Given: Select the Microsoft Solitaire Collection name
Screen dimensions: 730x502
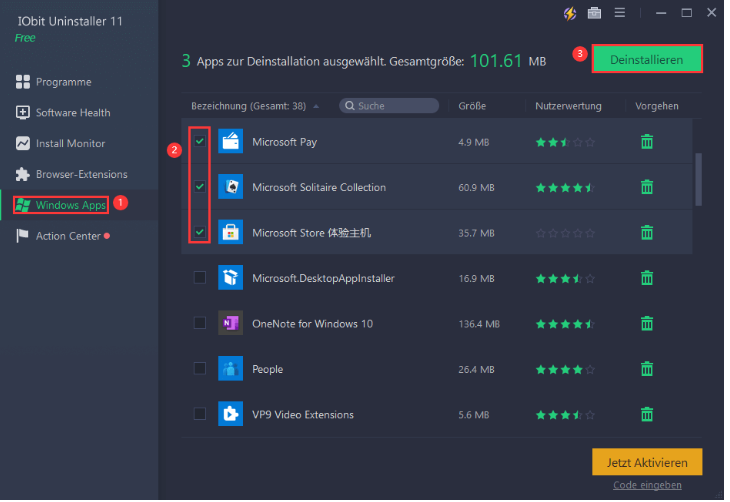Looking at the screenshot, I should (319, 187).
